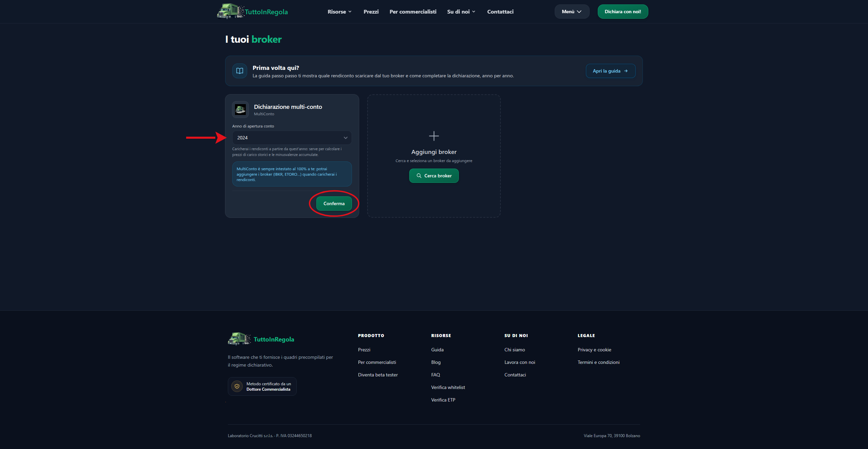Open the Menù dropdown button
Screen dimensions: 868x449
(x=572, y=12)
